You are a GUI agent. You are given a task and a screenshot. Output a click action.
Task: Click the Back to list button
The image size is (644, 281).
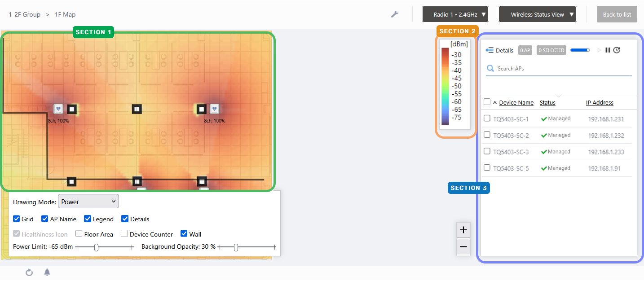coord(617,14)
